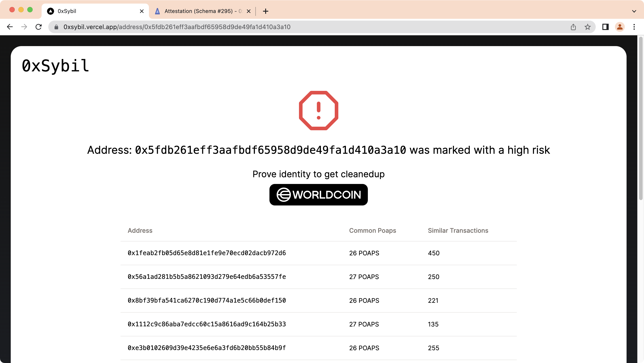This screenshot has width=644, height=363.
Task: Click 26 POAPS in the 0xe3b0 row
Action: coord(364,348)
